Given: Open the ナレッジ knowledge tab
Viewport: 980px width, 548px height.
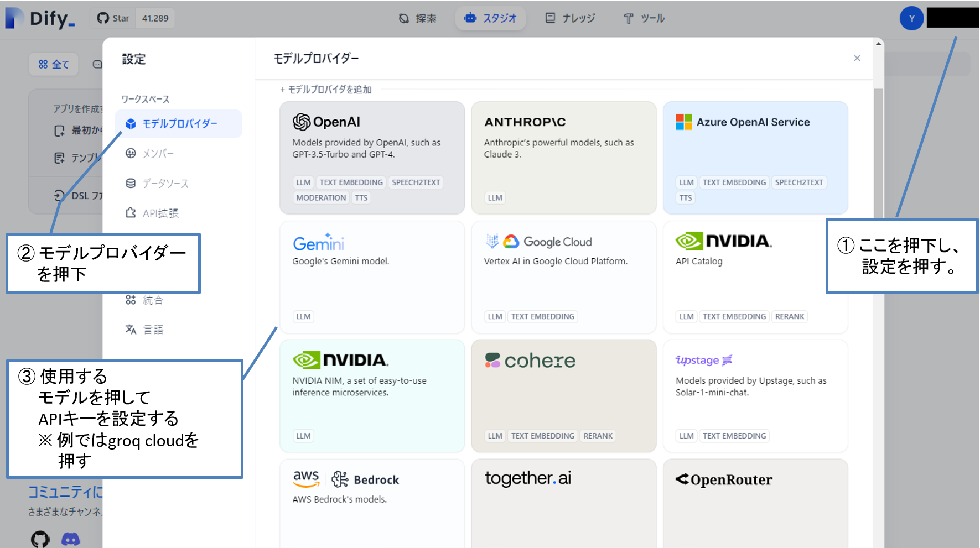Looking at the screenshot, I should click(570, 18).
